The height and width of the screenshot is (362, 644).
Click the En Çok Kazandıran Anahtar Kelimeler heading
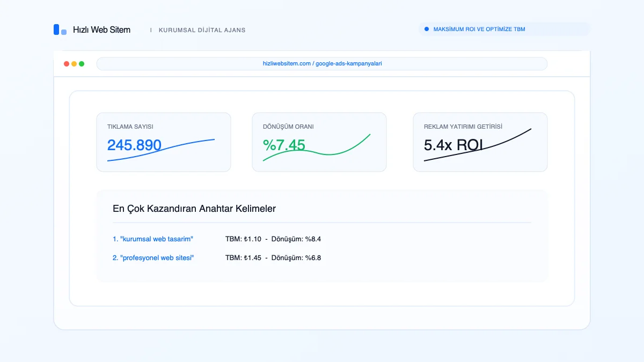point(194,209)
